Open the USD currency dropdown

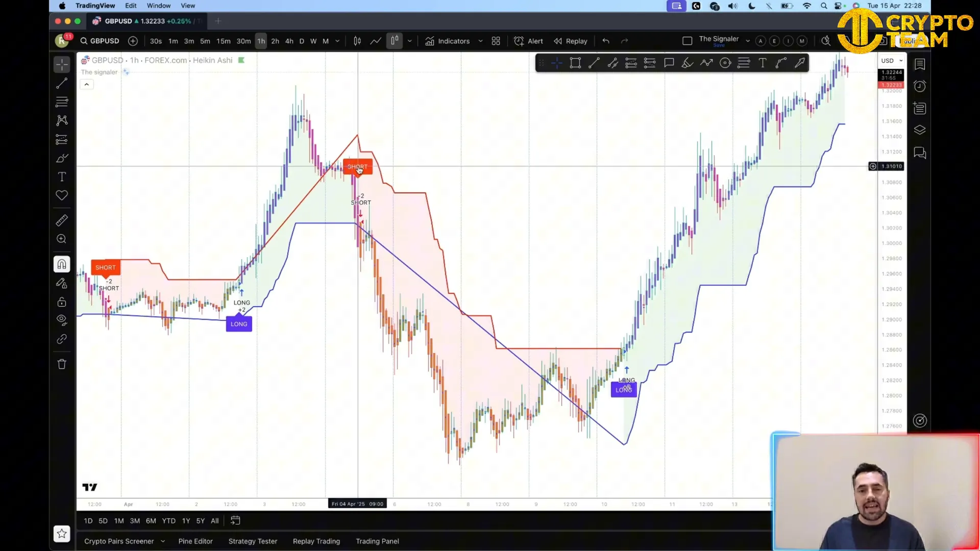892,61
